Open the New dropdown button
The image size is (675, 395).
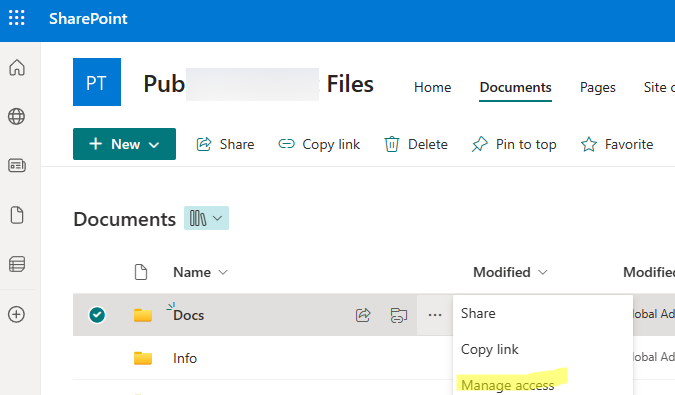coord(124,144)
